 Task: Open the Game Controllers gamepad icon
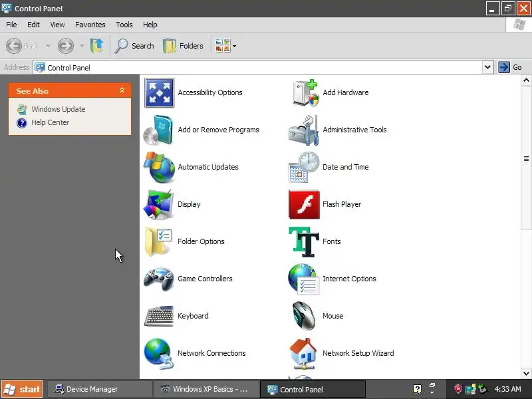coord(158,279)
